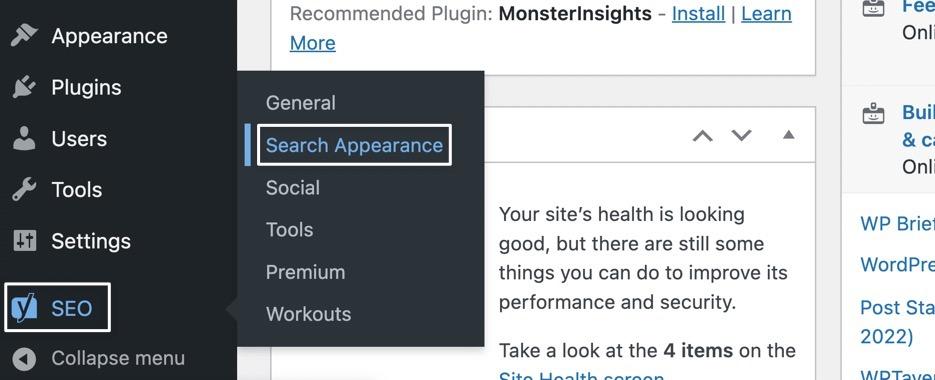Click the Tools wrench icon

(x=24, y=190)
